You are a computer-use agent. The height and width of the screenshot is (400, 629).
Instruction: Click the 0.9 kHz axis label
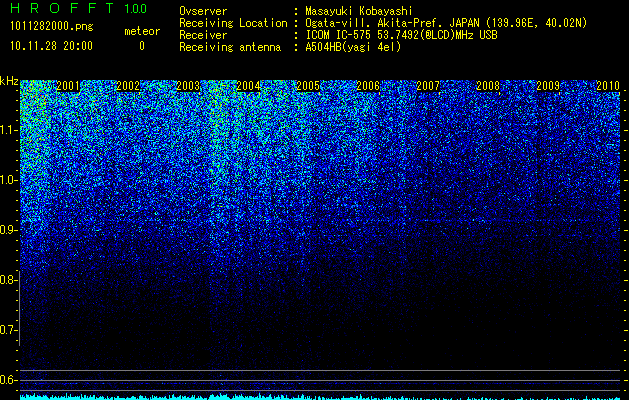tap(7, 230)
